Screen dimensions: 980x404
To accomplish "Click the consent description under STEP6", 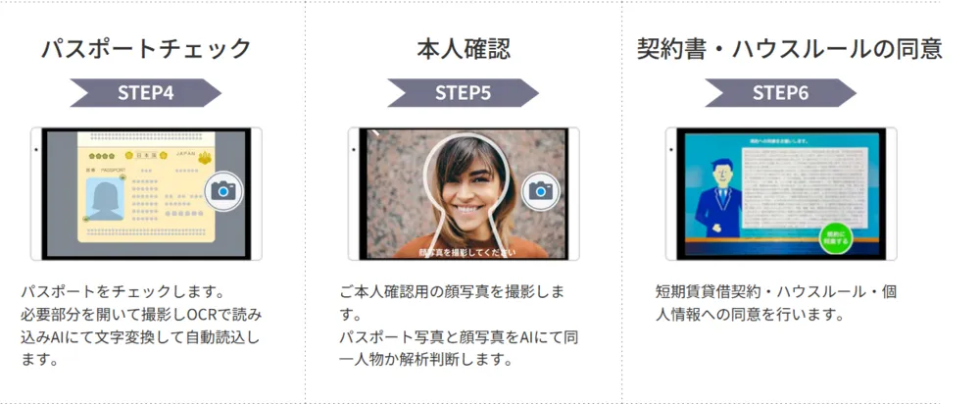I will (776, 303).
